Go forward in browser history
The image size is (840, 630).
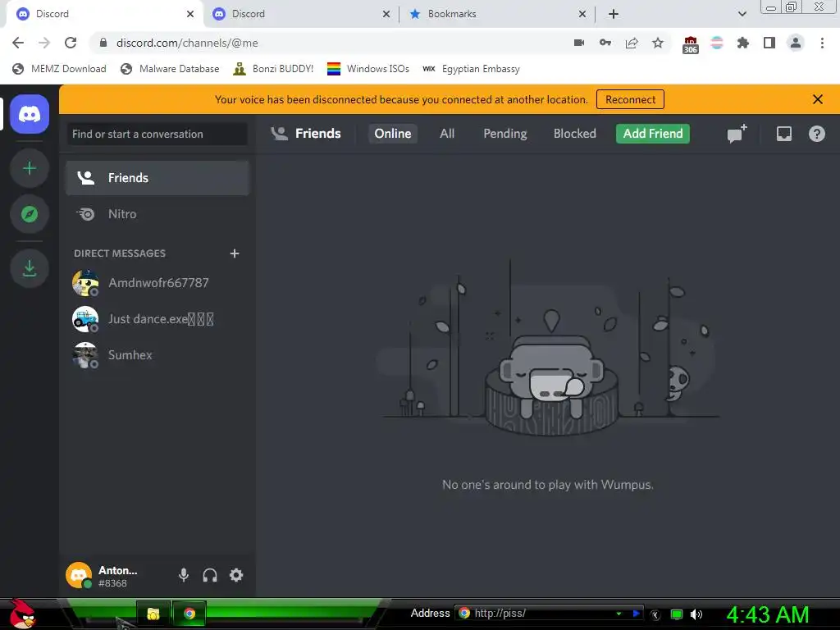44,43
